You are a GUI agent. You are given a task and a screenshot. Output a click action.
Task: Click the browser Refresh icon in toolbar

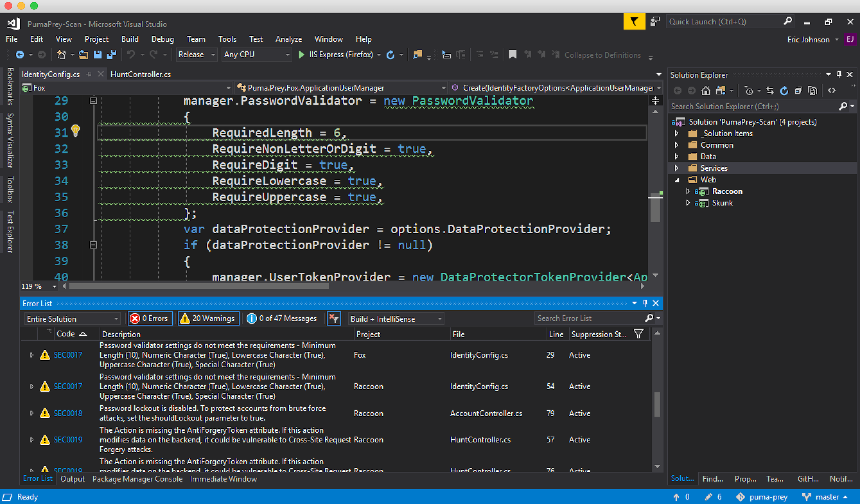tap(390, 55)
